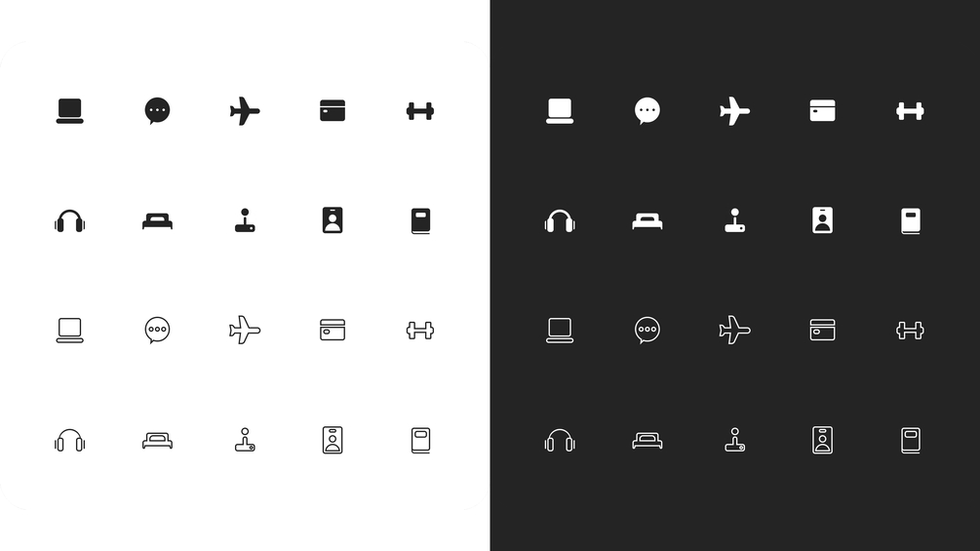Select the filled headphones icon on dark background
This screenshot has height=551, width=980.
click(x=560, y=221)
